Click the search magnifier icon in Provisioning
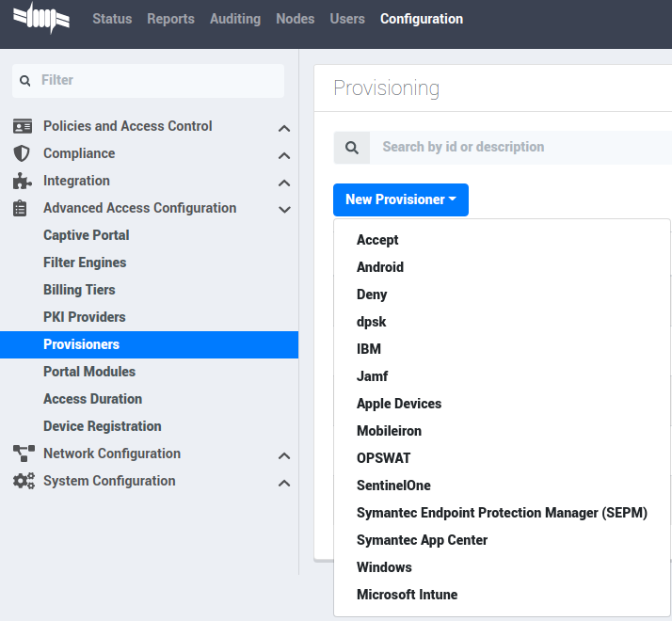672x621 pixels. (352, 148)
